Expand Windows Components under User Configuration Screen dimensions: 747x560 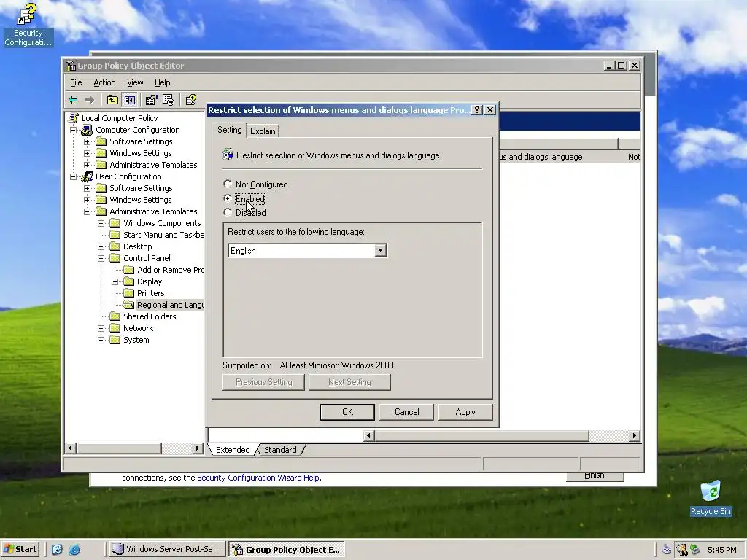[101, 223]
